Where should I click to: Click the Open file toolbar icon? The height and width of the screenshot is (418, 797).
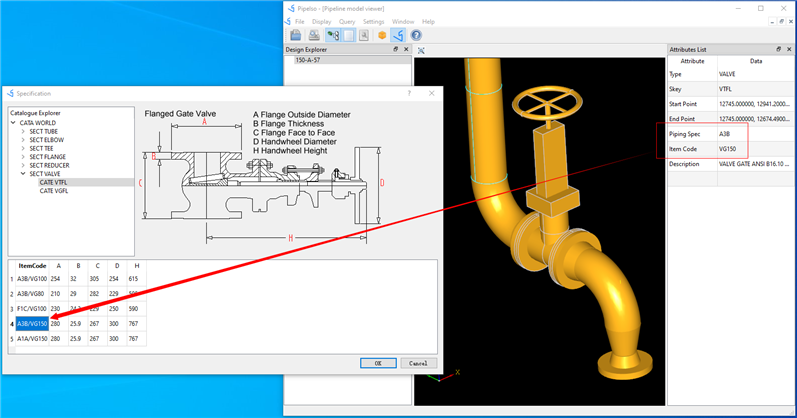pos(296,35)
